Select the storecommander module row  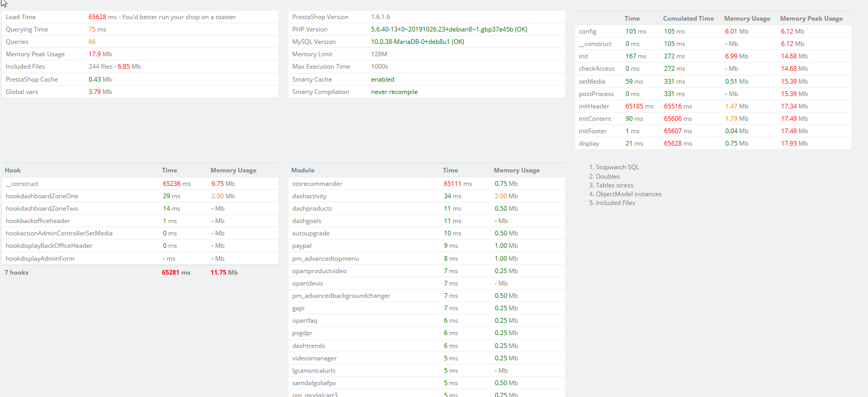pos(427,184)
